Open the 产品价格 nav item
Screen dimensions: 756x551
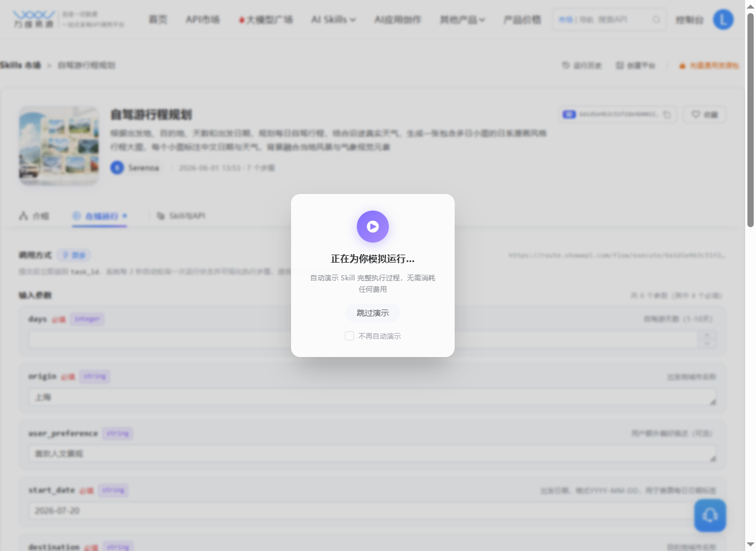[x=522, y=19]
